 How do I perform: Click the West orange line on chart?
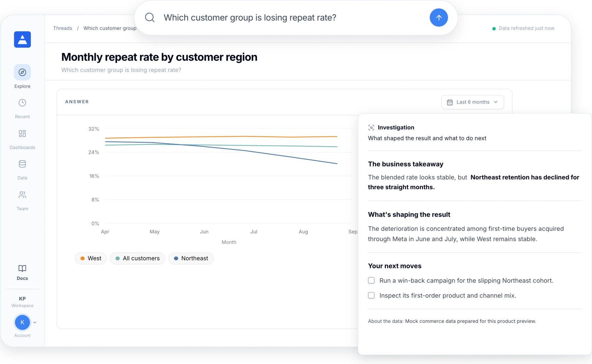point(221,137)
